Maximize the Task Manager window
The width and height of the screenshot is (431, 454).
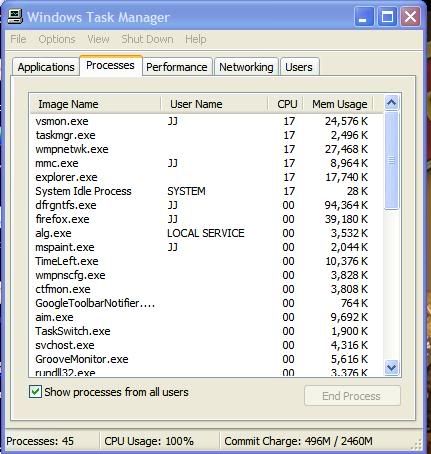[387, 16]
